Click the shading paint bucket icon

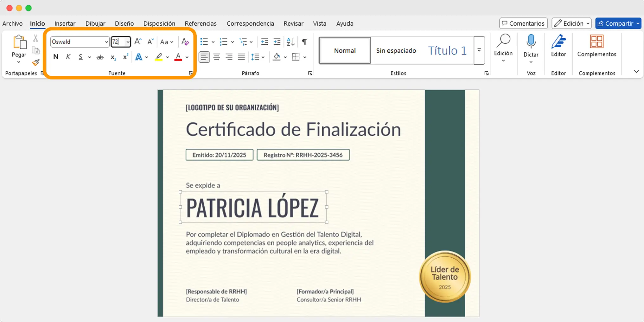click(x=277, y=57)
